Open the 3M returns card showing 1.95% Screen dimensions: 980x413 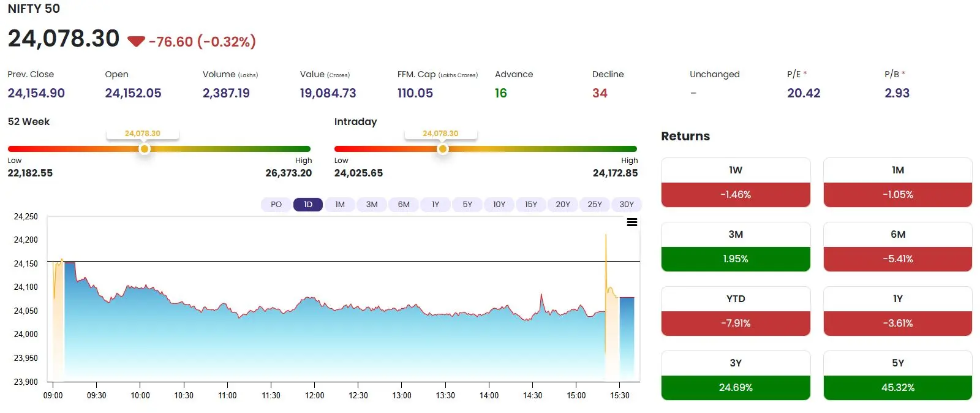pyautogui.click(x=736, y=247)
